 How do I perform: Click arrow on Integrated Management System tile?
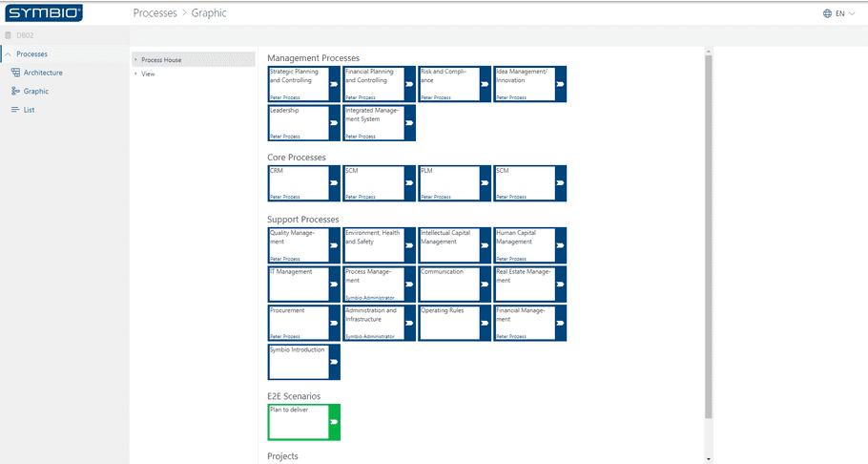[409, 123]
